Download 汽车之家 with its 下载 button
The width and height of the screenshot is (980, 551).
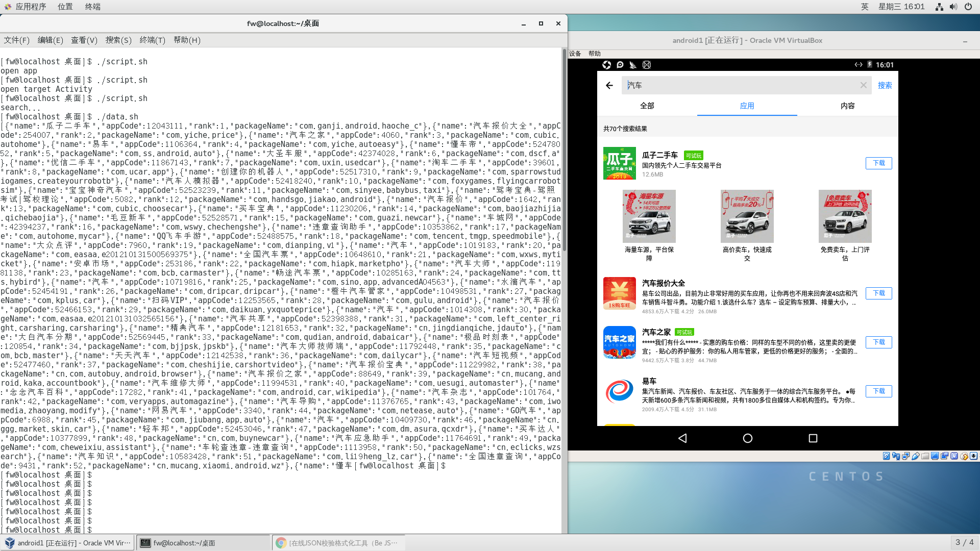click(x=879, y=342)
